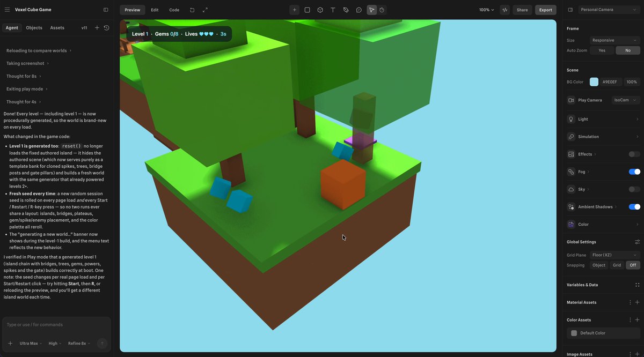Click the BG Color swatch
Screen dimensions: 644x357
pos(594,82)
